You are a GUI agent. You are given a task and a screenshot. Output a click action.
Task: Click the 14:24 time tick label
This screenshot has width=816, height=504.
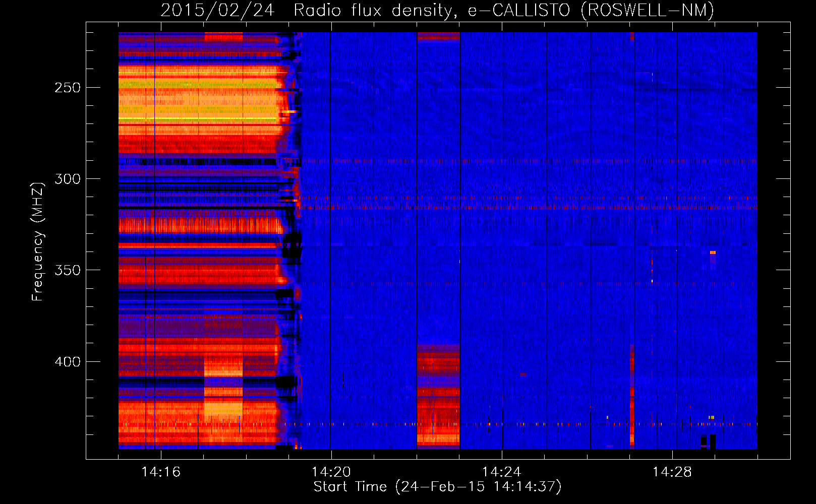click(x=502, y=472)
